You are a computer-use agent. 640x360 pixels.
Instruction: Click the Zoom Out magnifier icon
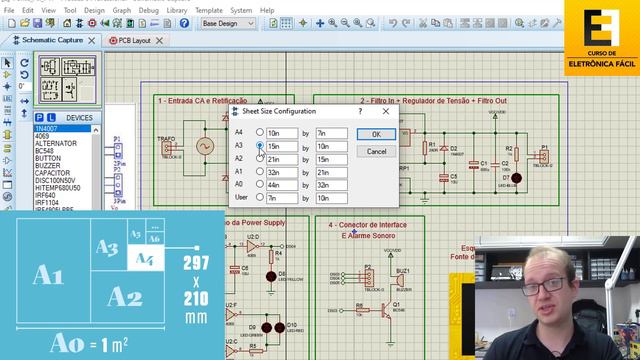(345, 23)
